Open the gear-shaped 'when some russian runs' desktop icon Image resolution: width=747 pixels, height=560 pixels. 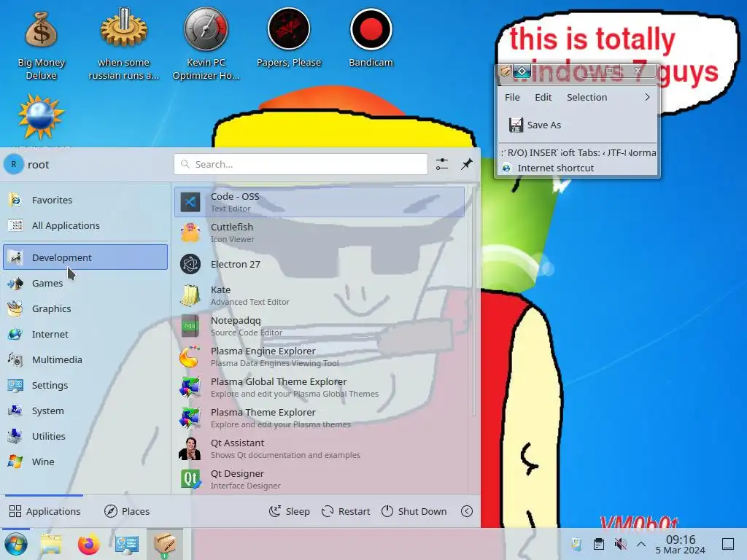[x=123, y=44]
